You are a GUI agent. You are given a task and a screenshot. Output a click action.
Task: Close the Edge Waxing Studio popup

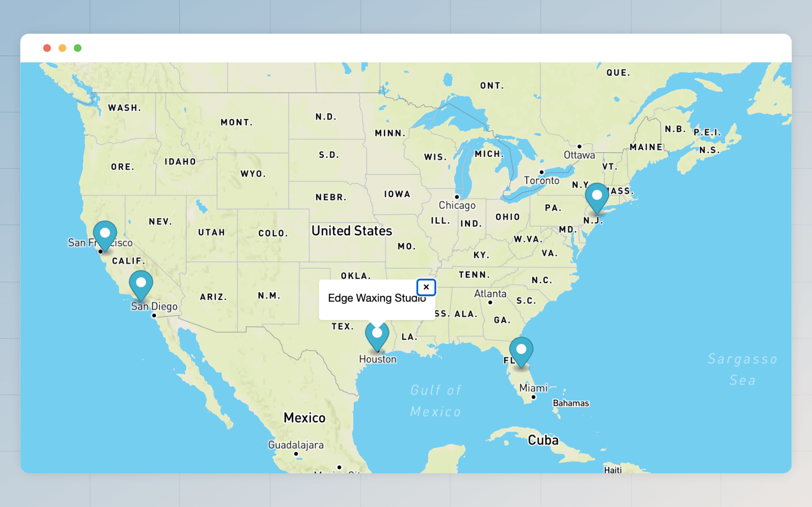pos(426,287)
